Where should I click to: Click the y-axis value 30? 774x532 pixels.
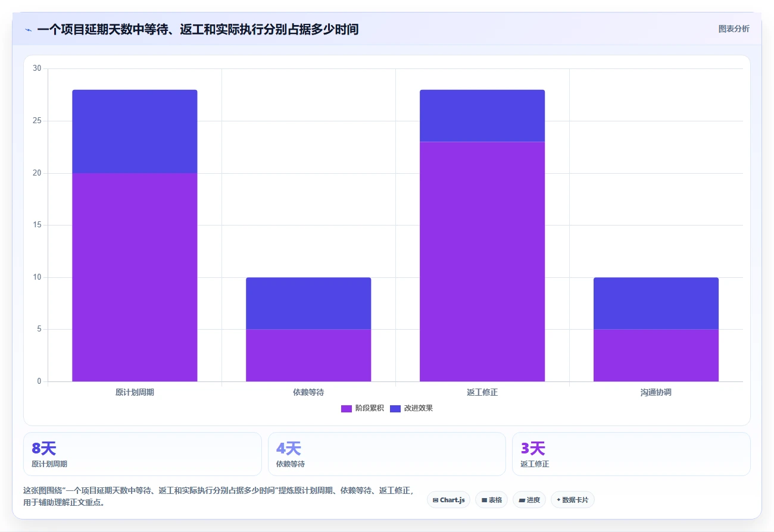[37, 68]
